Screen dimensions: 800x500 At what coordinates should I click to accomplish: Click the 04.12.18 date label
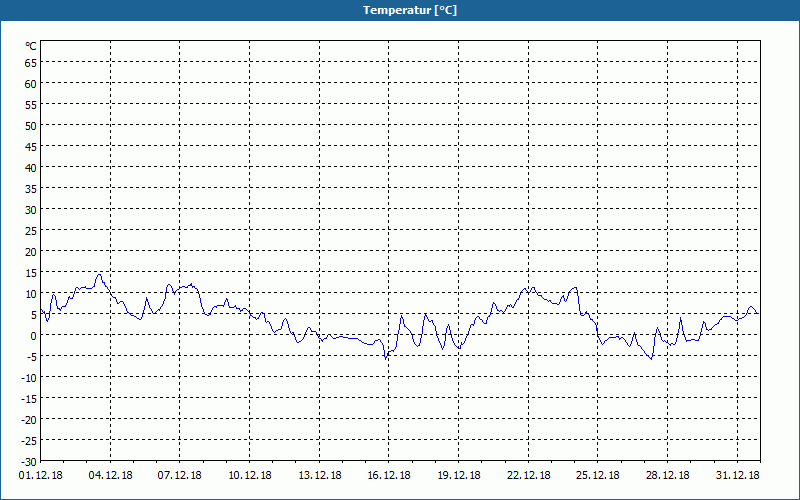(x=110, y=475)
